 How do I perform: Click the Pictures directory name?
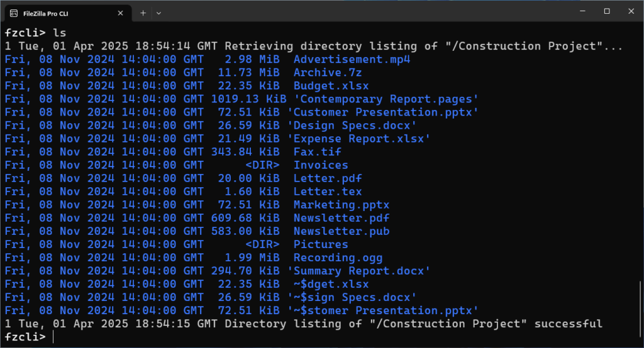pos(321,244)
